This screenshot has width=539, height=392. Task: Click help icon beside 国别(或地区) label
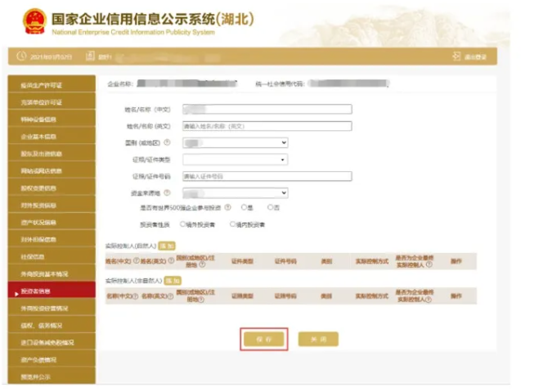click(165, 142)
